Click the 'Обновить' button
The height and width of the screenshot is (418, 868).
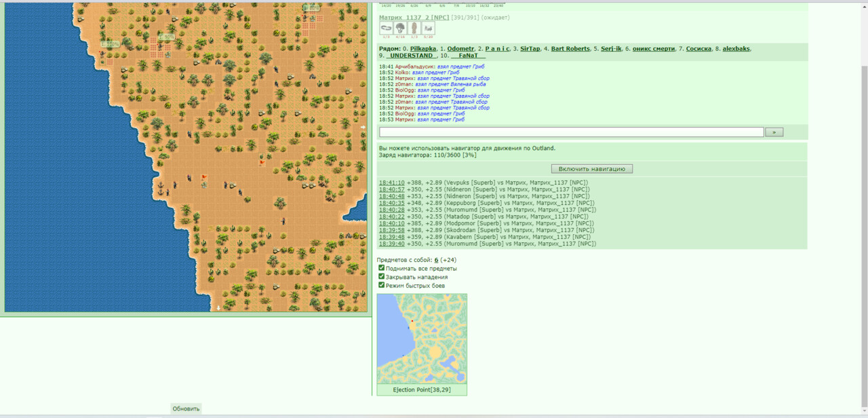[186, 408]
